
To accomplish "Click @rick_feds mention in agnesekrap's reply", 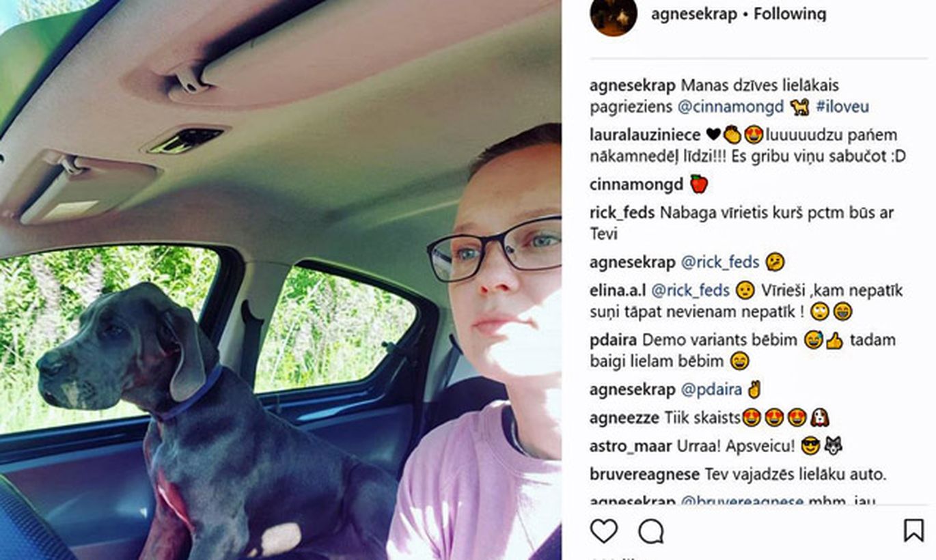I will [x=720, y=262].
